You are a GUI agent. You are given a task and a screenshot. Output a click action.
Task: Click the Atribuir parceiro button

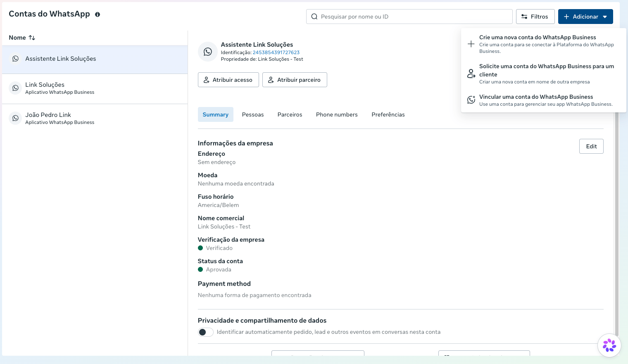295,80
